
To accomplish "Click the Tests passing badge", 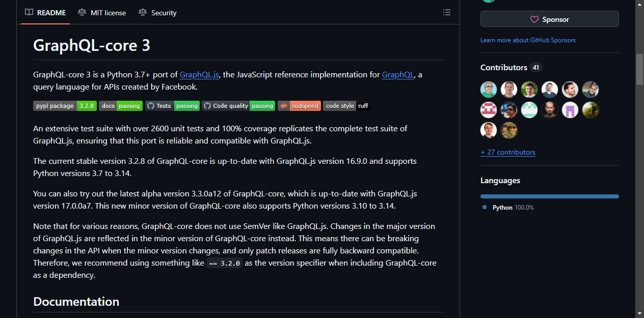I will tap(172, 106).
